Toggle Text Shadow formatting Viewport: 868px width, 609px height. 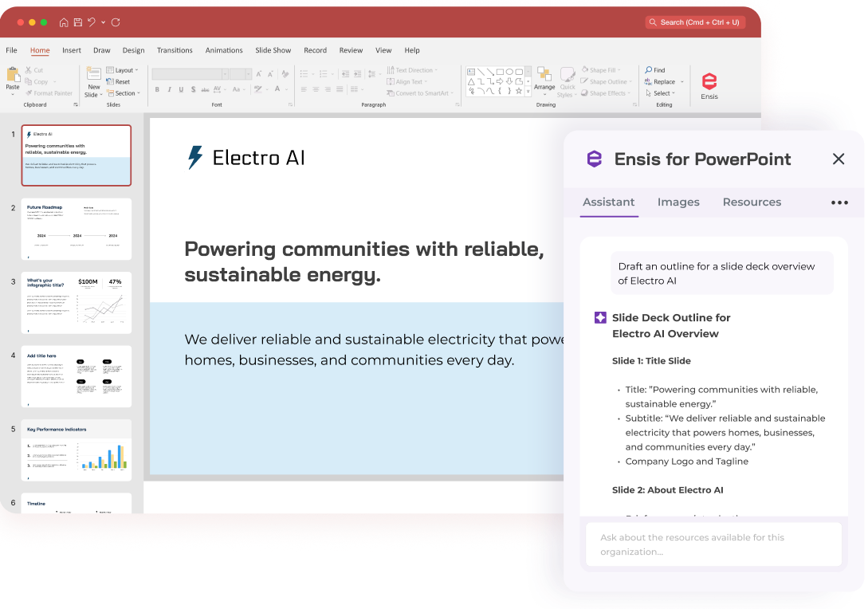(x=193, y=89)
